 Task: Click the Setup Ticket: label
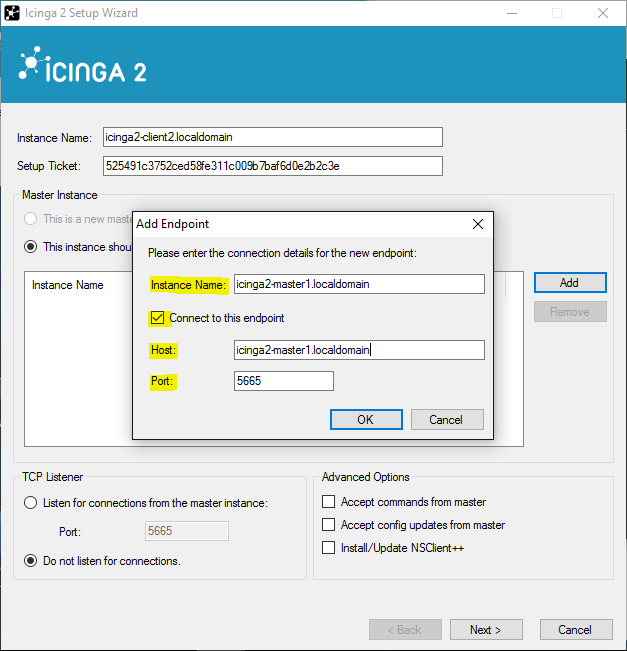[x=49, y=166]
